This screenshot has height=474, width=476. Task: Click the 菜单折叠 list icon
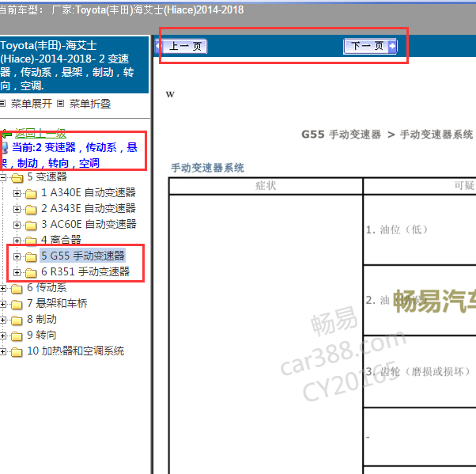[x=61, y=104]
